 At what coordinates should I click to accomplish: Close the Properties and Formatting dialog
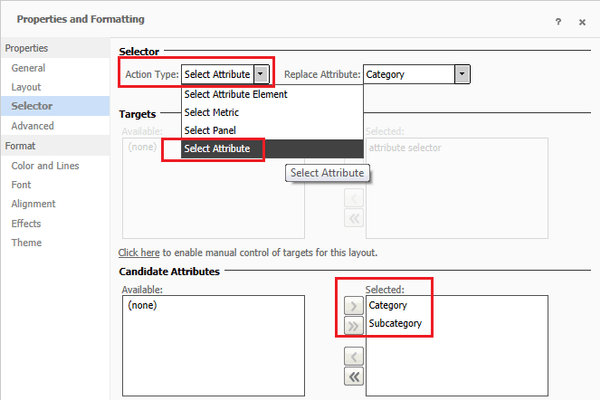coord(582,22)
